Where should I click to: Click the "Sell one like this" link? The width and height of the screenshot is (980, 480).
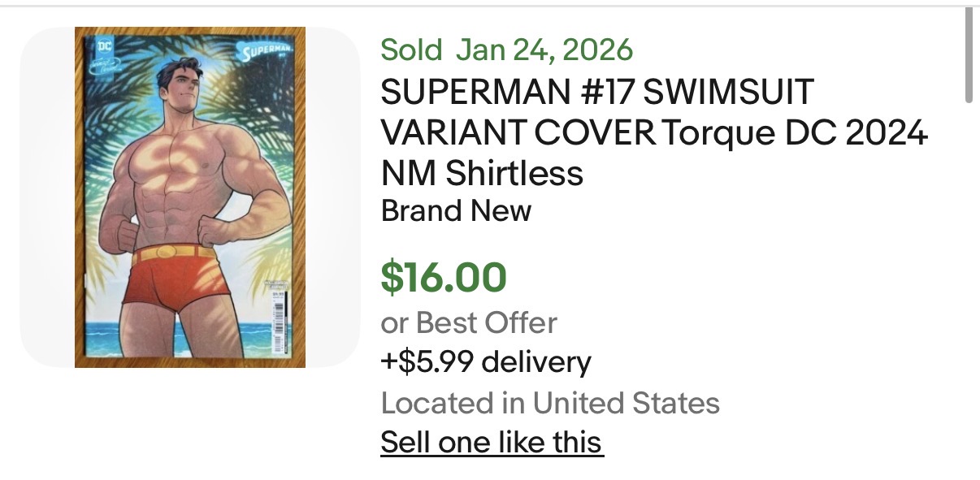[492, 443]
